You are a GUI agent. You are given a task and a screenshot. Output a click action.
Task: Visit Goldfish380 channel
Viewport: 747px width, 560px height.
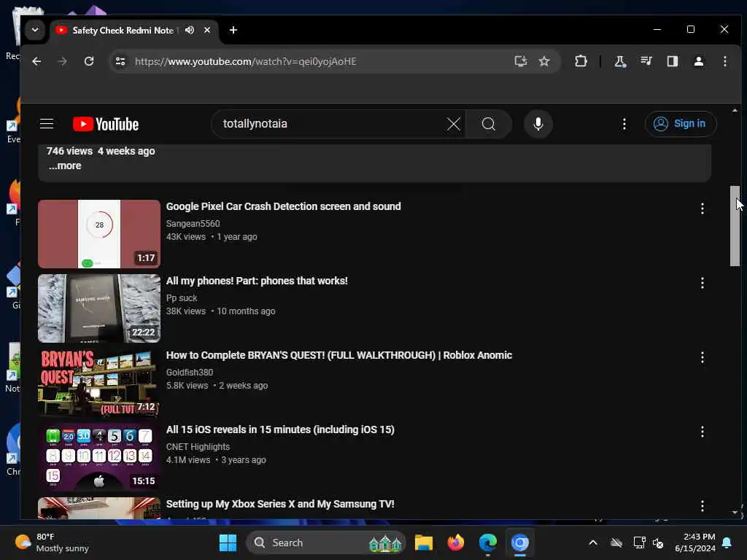pyautogui.click(x=190, y=372)
